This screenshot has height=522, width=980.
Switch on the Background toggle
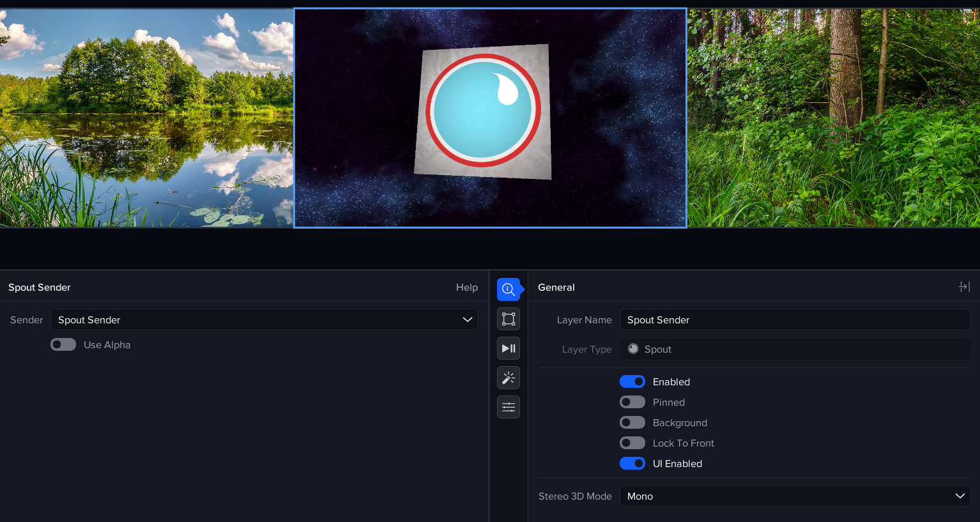(x=632, y=423)
